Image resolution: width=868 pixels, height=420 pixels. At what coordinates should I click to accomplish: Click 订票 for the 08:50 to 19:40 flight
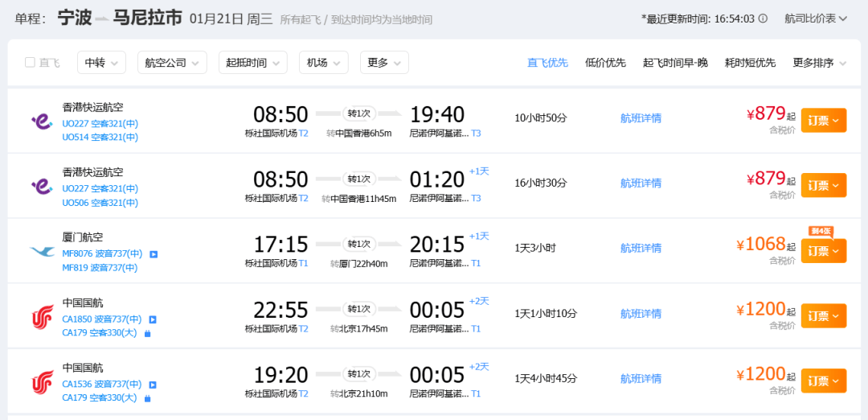pyautogui.click(x=823, y=121)
